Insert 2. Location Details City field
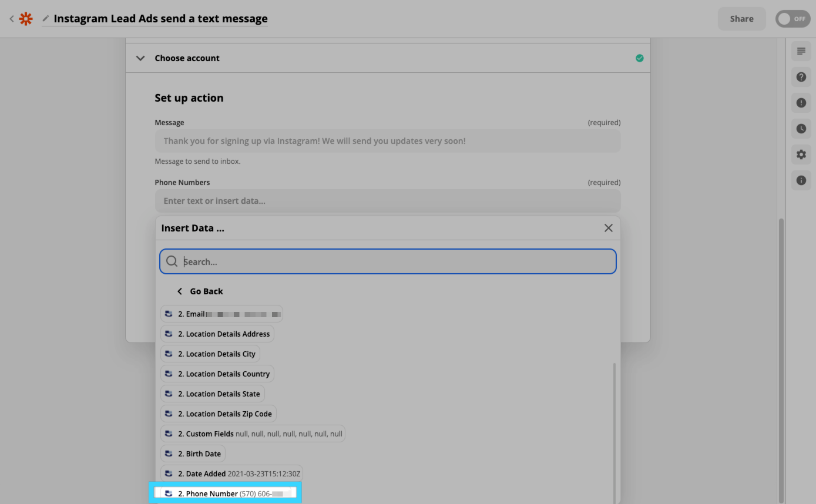This screenshot has height=504, width=816. point(210,354)
